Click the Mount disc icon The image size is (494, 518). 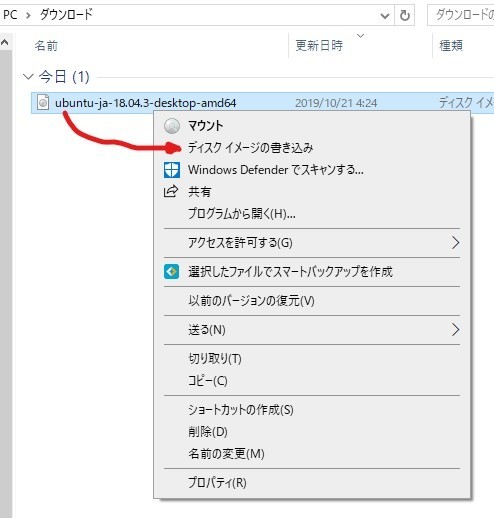172,126
